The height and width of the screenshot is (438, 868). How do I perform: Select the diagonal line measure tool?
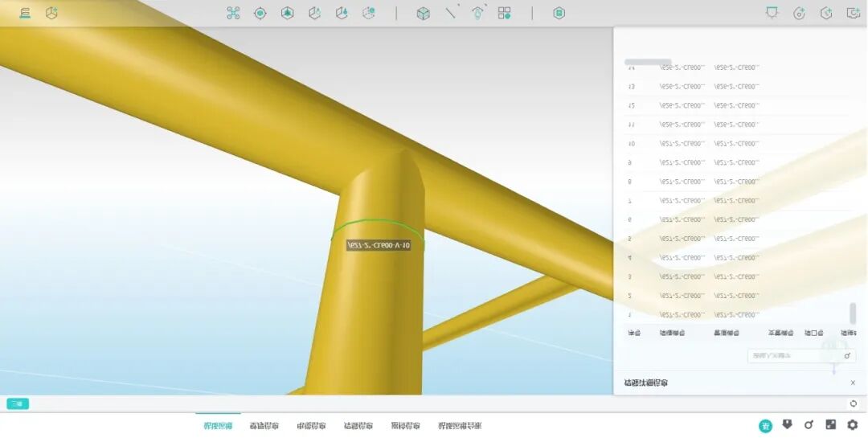(451, 13)
